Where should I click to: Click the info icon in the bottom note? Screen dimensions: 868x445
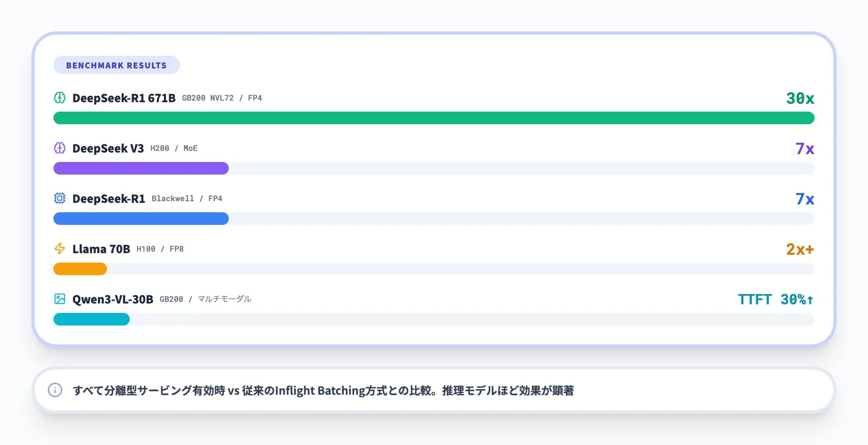pos(55,391)
